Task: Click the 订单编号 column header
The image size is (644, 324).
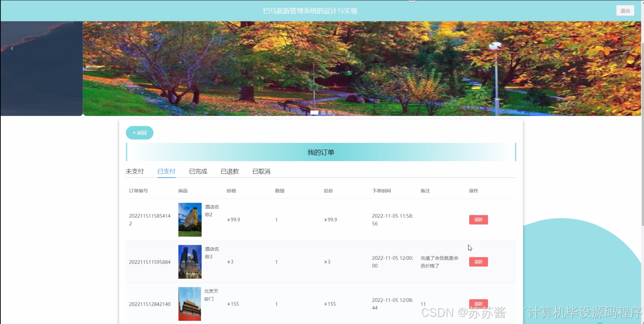Action: click(x=138, y=191)
